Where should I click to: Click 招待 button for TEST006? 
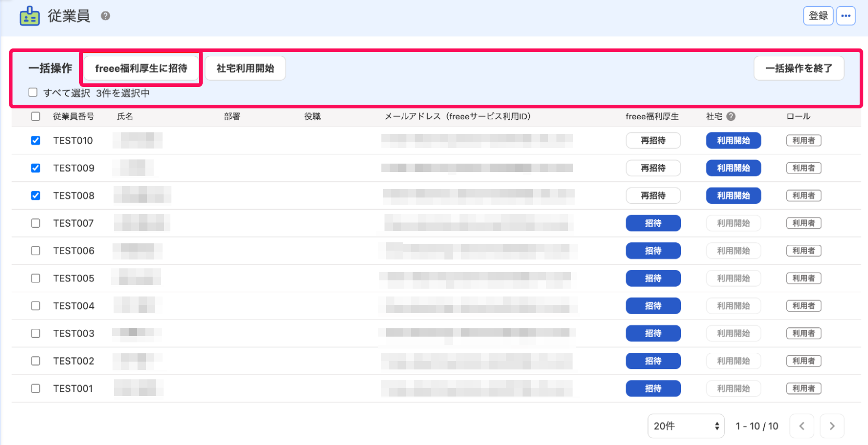click(653, 251)
